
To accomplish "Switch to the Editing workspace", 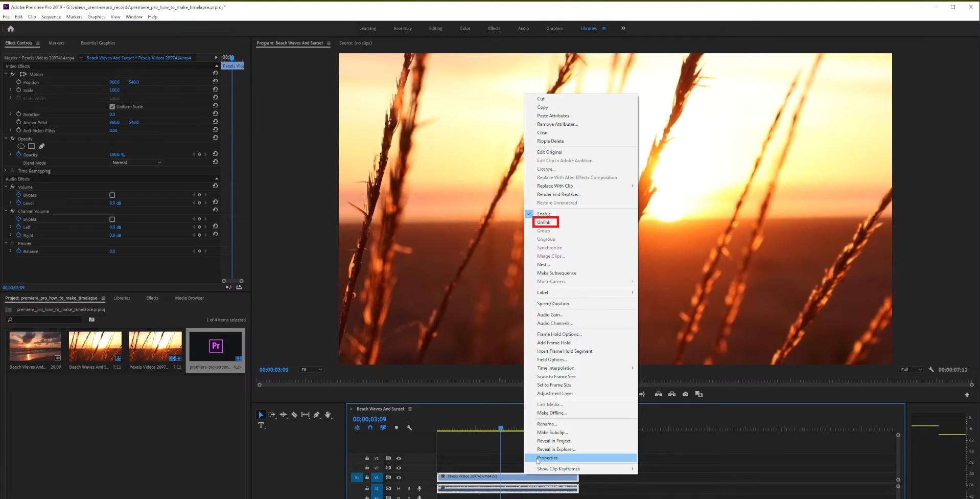I will tap(436, 29).
